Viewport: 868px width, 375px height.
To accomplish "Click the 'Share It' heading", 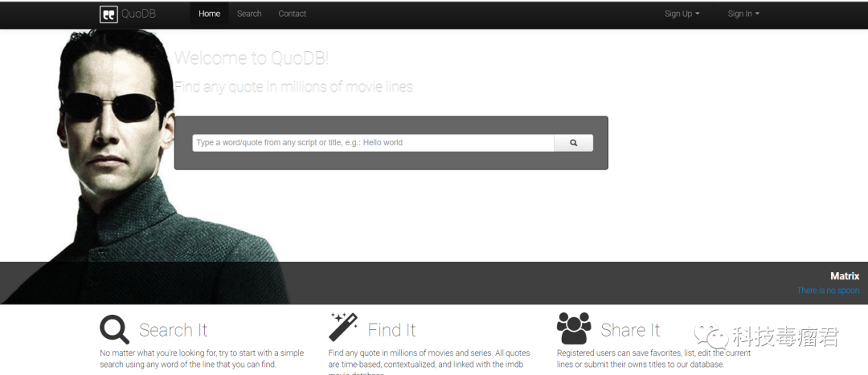I will click(x=631, y=330).
